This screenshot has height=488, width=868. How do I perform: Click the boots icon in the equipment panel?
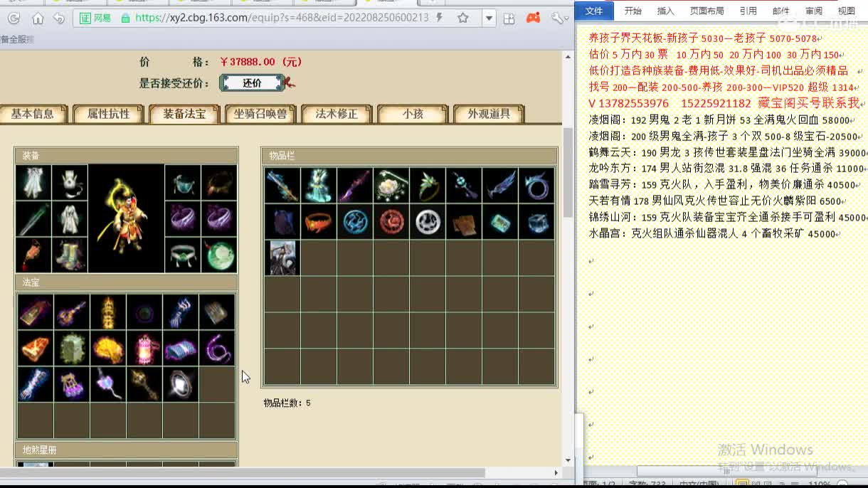pyautogui.click(x=70, y=255)
